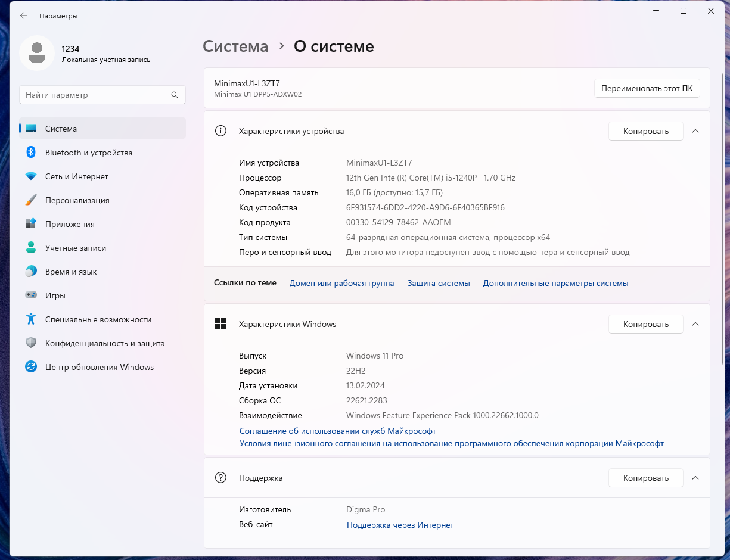Click the gamepad icon for Игры

[31, 295]
